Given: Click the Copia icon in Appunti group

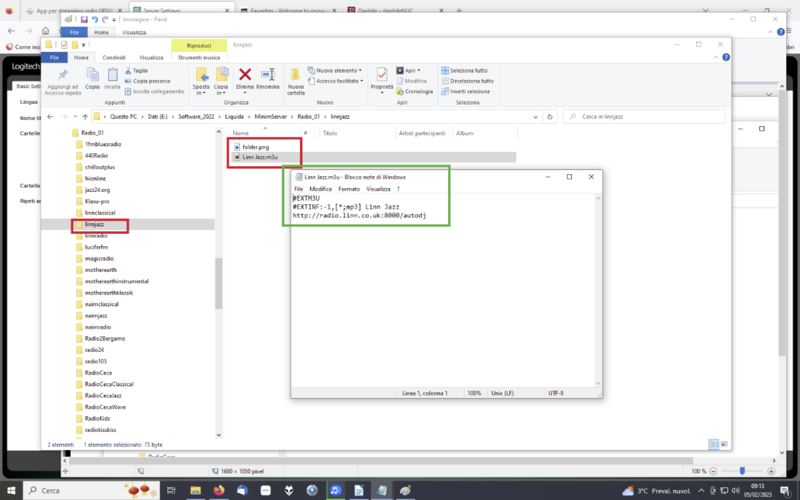Looking at the screenshot, I should coord(92,75).
